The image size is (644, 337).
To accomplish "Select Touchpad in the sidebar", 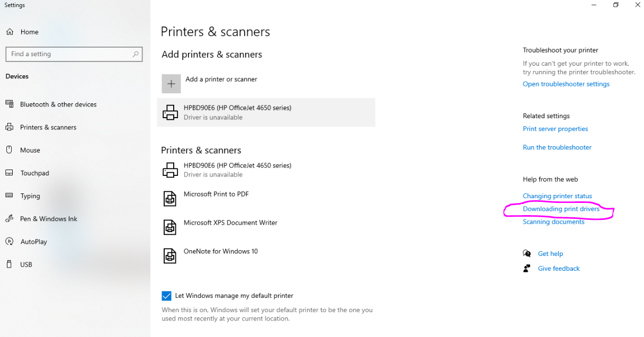I will (34, 173).
